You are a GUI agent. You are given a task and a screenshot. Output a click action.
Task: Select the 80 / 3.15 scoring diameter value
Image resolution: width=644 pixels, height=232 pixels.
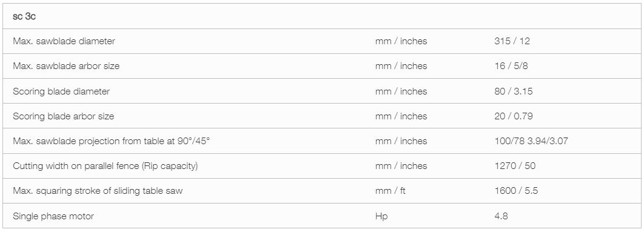(x=514, y=91)
